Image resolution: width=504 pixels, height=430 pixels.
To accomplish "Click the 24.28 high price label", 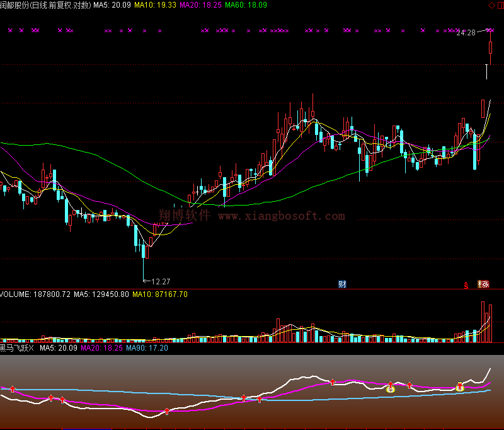I will (x=466, y=33).
